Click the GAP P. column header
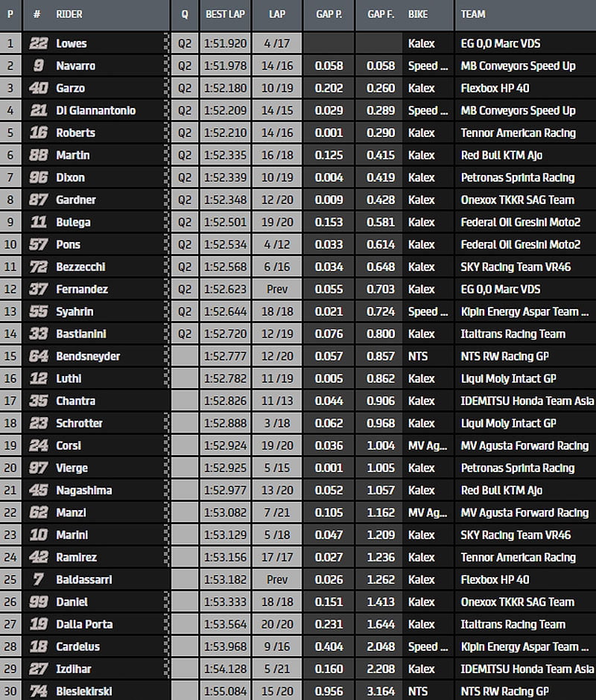 [x=329, y=14]
